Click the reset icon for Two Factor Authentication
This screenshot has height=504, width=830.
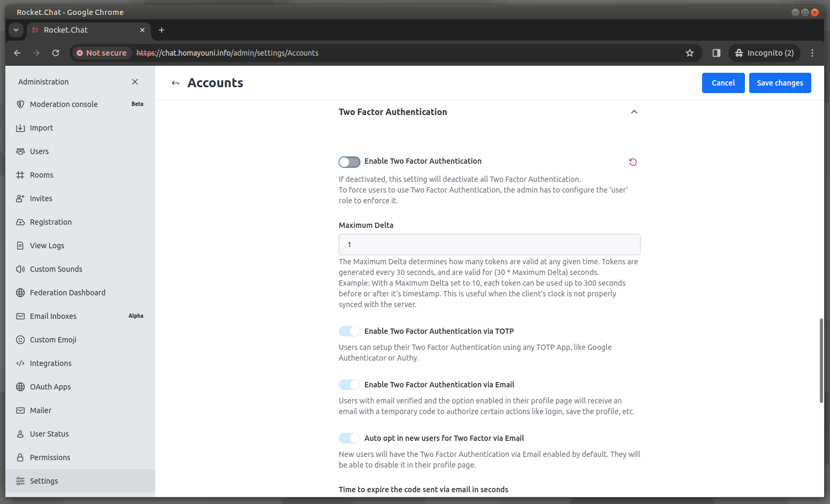(633, 162)
